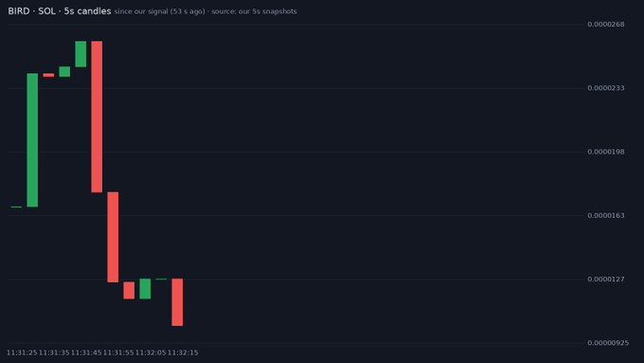This screenshot has width=644, height=363.
Task: Click the 0.0000198 price axis label
Action: click(x=606, y=152)
